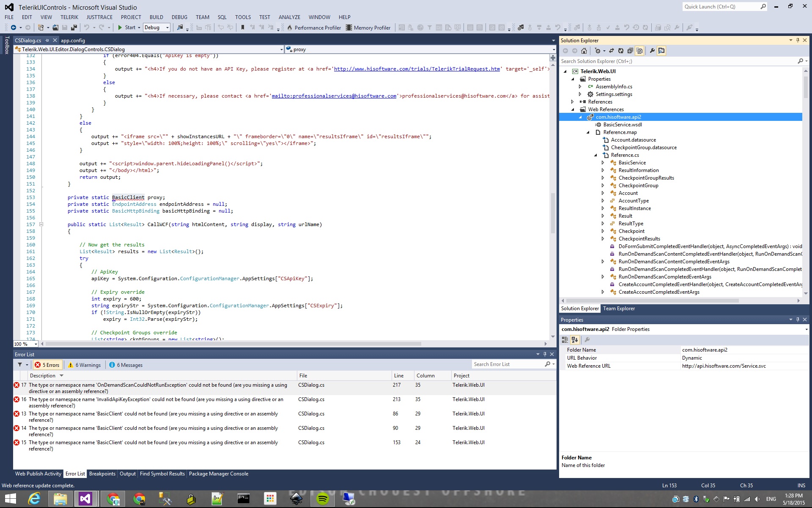Click the Start debugging button

point(126,27)
